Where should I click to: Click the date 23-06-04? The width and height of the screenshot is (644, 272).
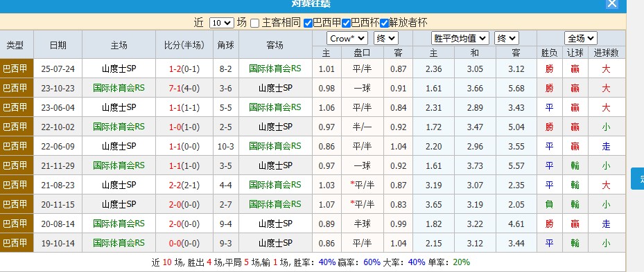(x=58, y=107)
